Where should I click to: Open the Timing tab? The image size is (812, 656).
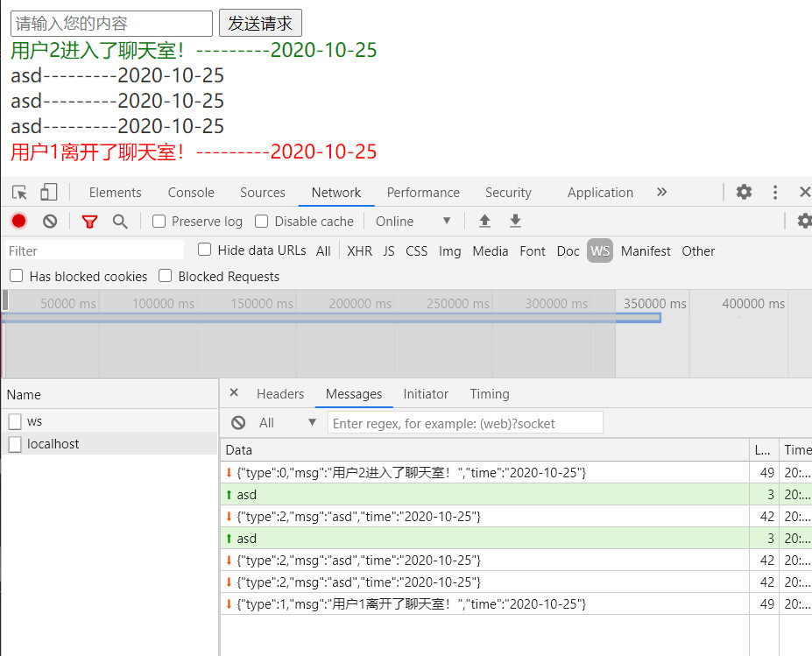[489, 394]
